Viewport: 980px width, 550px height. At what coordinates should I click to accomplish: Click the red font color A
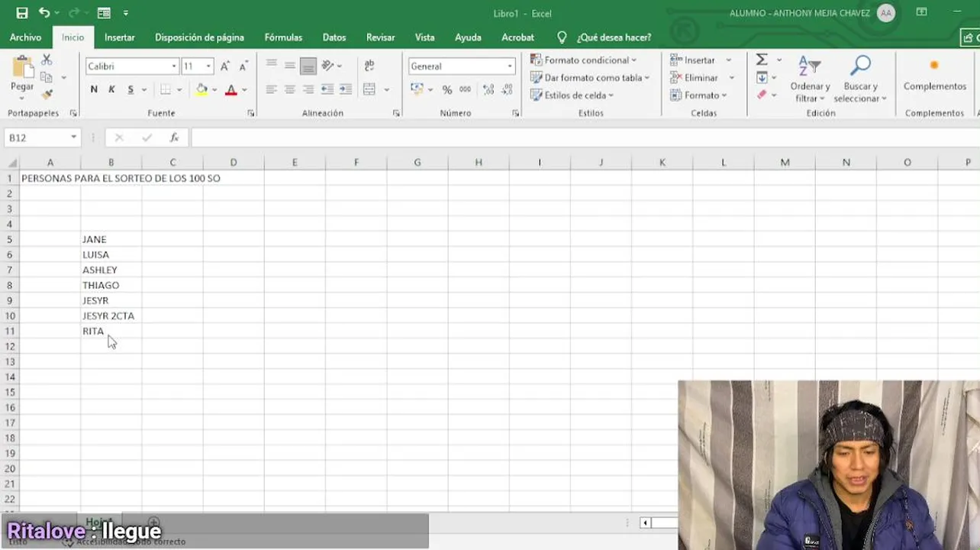(231, 89)
